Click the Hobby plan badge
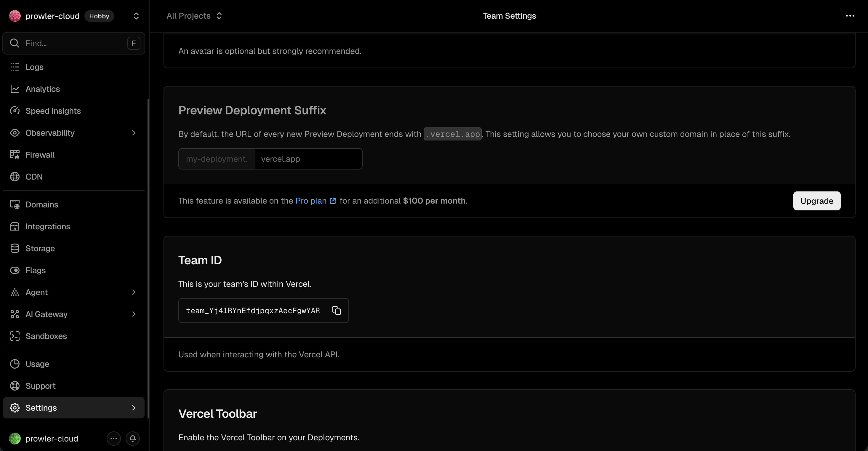This screenshot has height=451, width=868. click(99, 16)
